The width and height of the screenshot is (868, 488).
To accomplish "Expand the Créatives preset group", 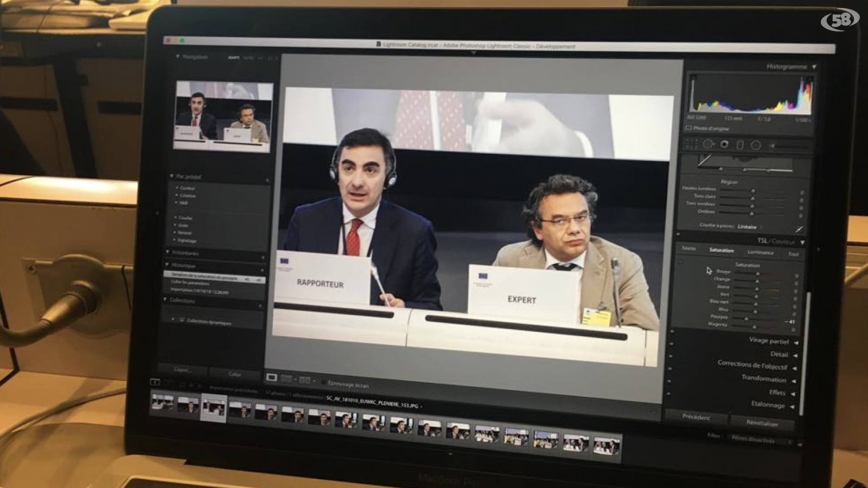I will pos(176,195).
